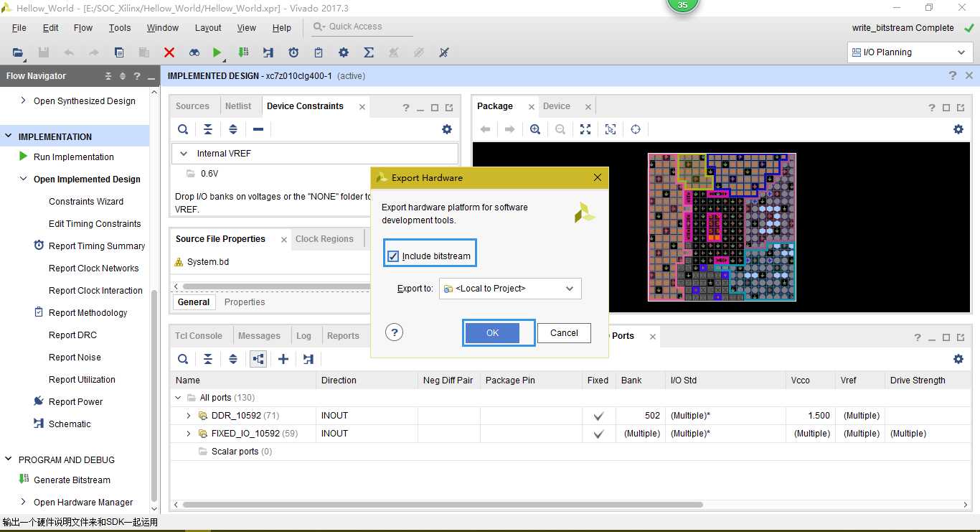
Task: Close the Export Hardware dialog
Action: [x=598, y=178]
